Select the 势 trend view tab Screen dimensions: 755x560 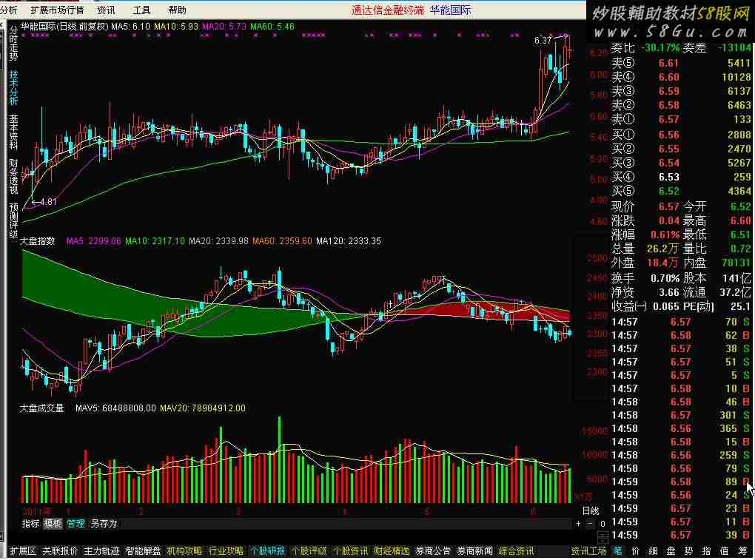(x=688, y=551)
